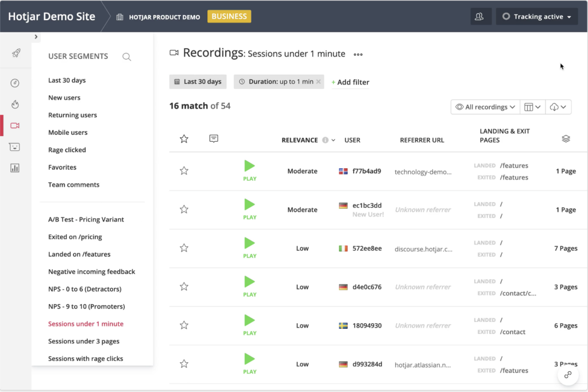
Task: Select Exited on /pricing segment
Action: pos(75,237)
